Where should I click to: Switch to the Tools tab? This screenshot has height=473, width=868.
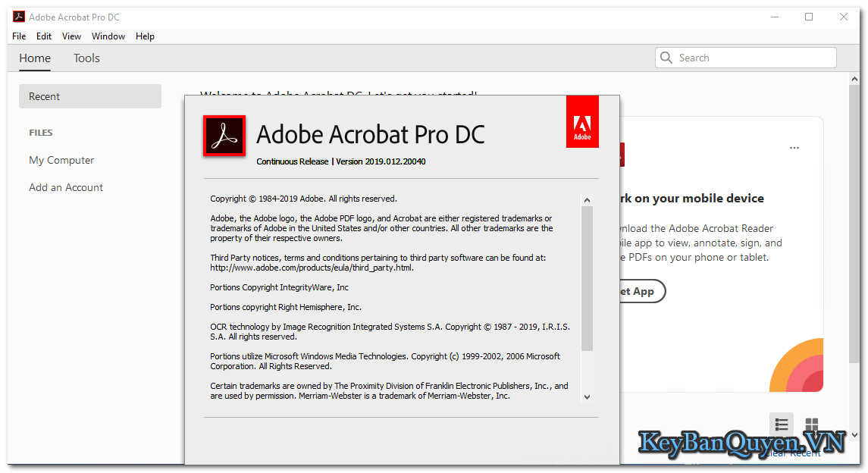[86, 58]
